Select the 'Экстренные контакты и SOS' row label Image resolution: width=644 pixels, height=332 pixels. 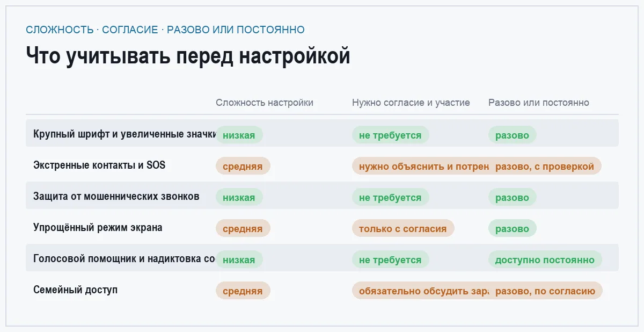pyautogui.click(x=99, y=165)
